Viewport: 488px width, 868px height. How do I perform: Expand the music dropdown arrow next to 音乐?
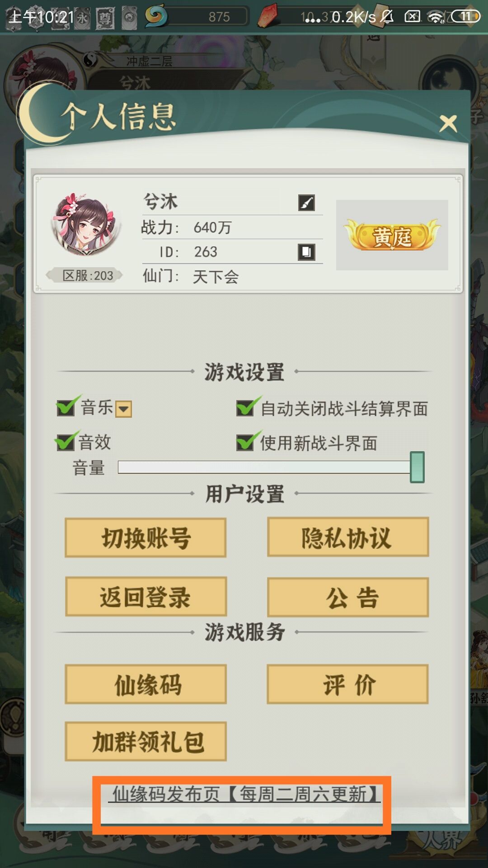[x=123, y=409]
